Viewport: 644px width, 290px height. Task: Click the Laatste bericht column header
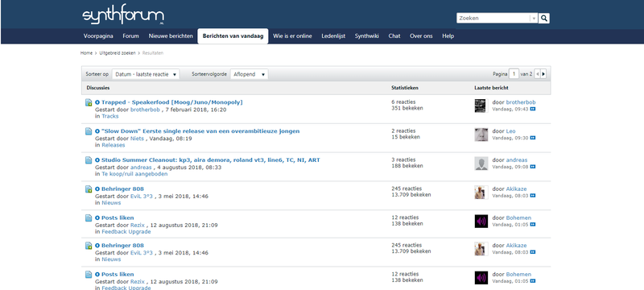pyautogui.click(x=491, y=88)
